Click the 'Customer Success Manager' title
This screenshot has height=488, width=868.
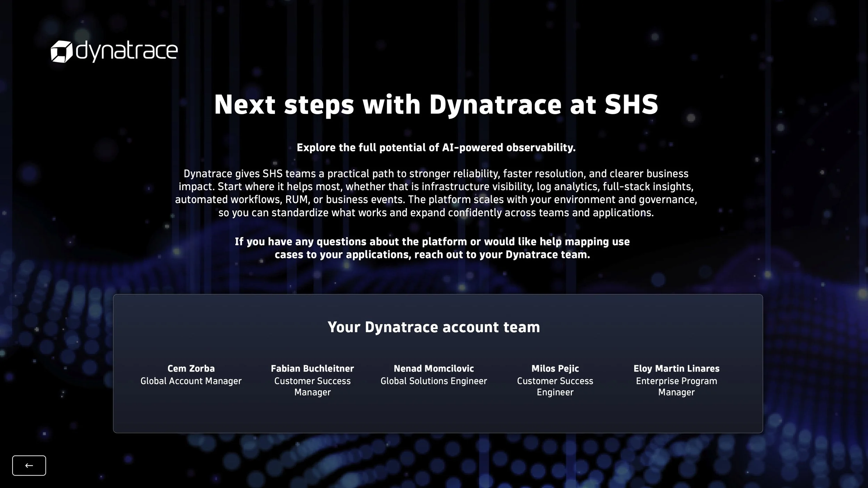pyautogui.click(x=312, y=386)
